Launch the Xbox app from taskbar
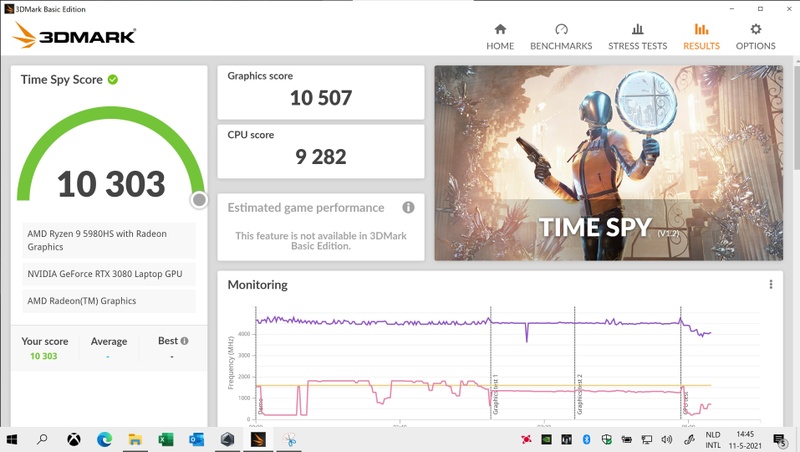This screenshot has width=800, height=452. (74, 439)
